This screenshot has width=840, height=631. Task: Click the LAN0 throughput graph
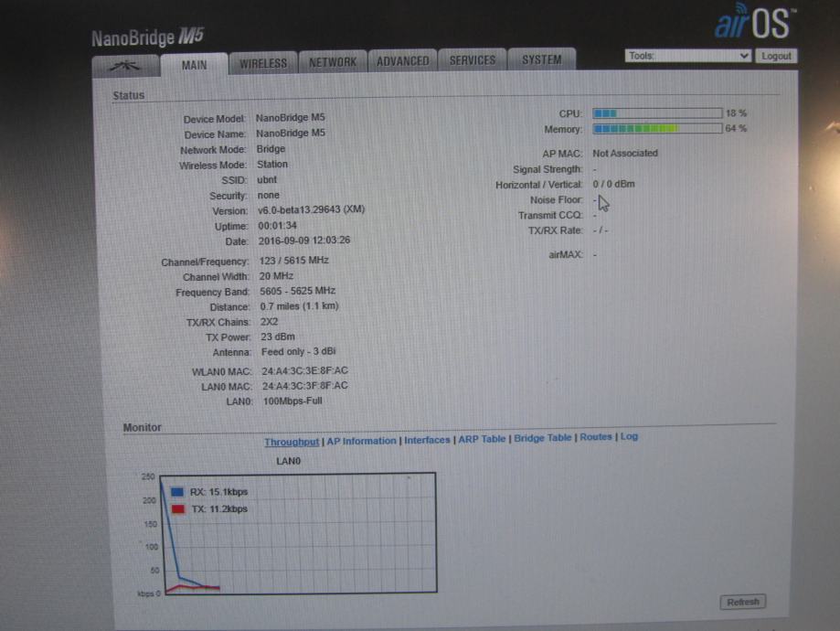click(298, 533)
